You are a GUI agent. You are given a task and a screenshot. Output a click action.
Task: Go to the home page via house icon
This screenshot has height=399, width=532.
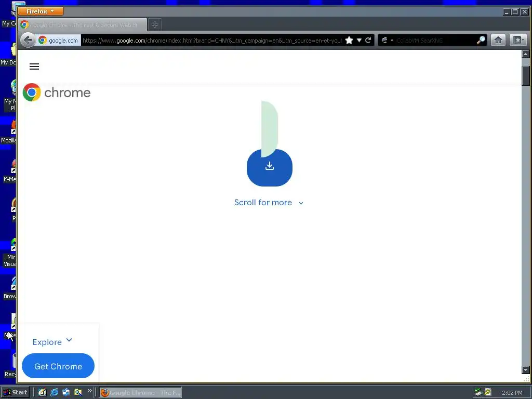point(498,41)
